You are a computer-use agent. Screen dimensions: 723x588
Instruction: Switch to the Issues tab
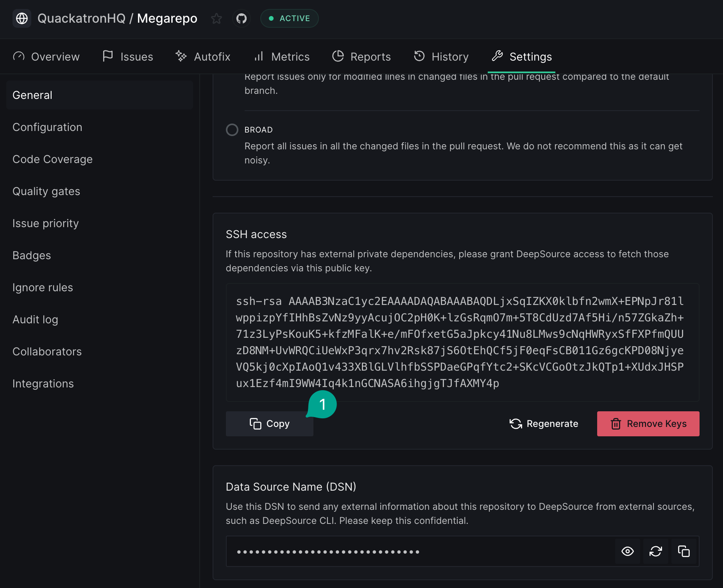coord(127,57)
